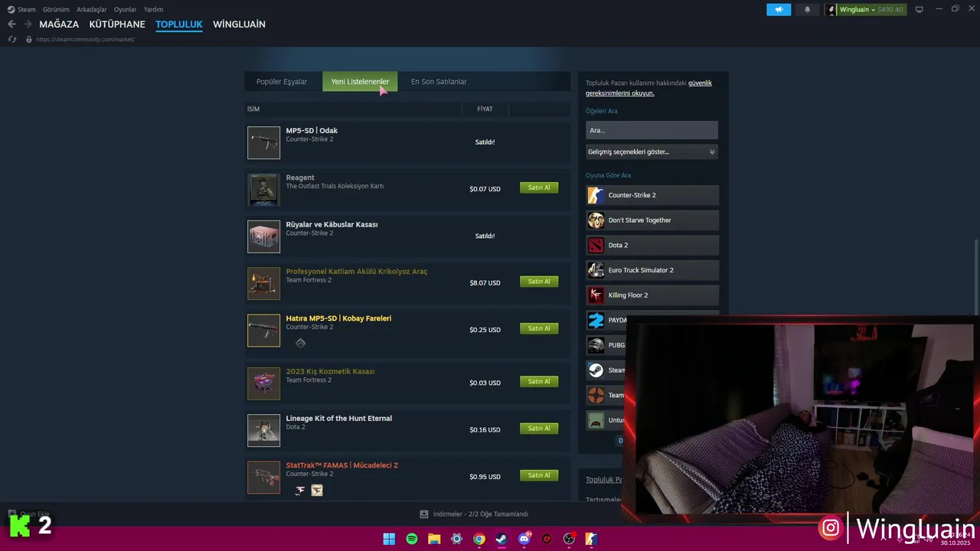Open File Explorer from the taskbar
The width and height of the screenshot is (980, 551).
434,539
